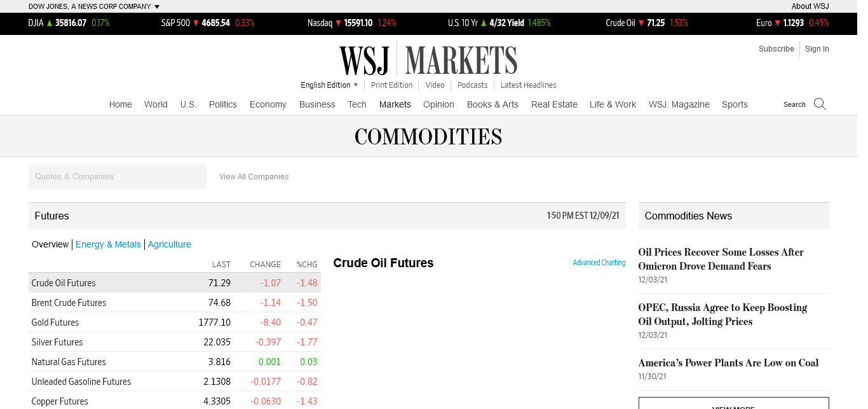868x409 pixels.
Task: Switch to the Agriculture tab
Action: (x=169, y=244)
